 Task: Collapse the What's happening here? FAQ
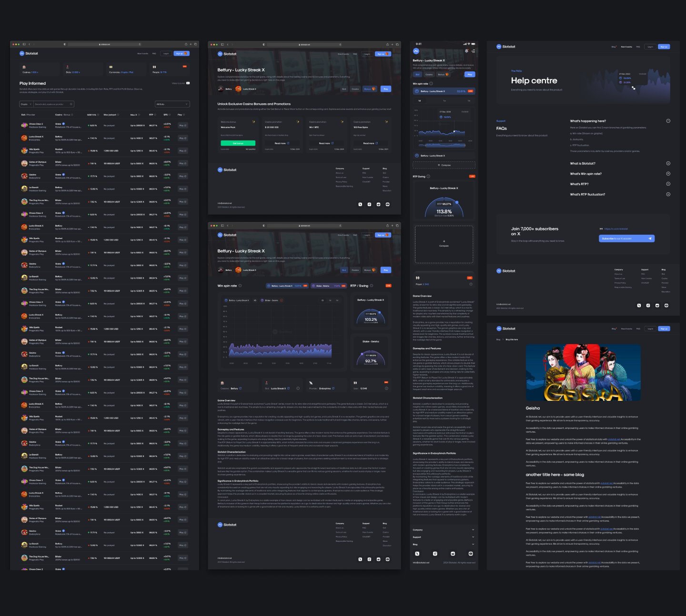[668, 121]
